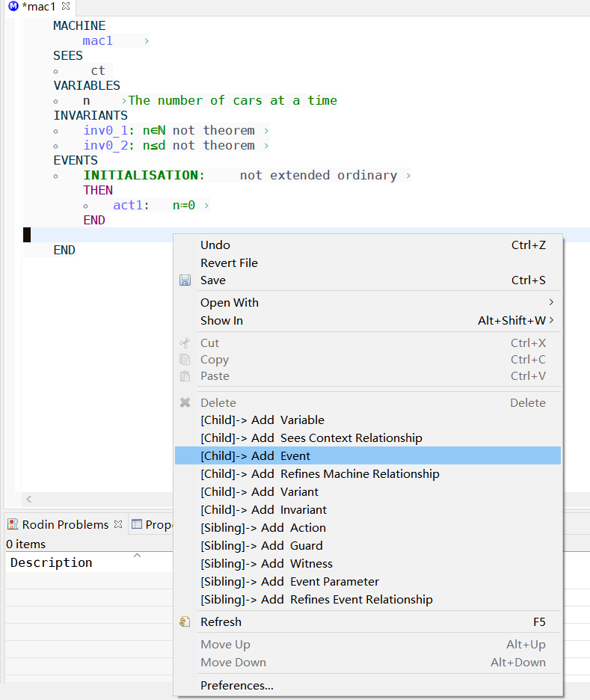The width and height of the screenshot is (590, 700).
Task: Click the machine icon on mac1 tab
Action: tap(14, 6)
